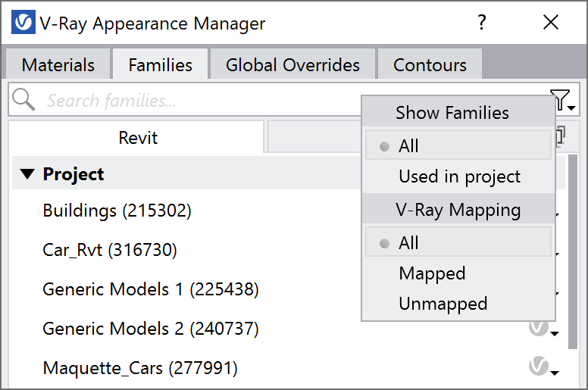Choose the Mapped filter option
This screenshot has width=588, height=390.
tap(458, 273)
